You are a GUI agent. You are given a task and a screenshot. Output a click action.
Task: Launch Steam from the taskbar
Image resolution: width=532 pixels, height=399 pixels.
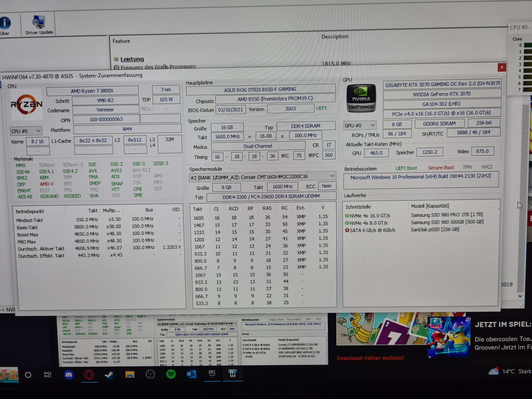pos(109,375)
